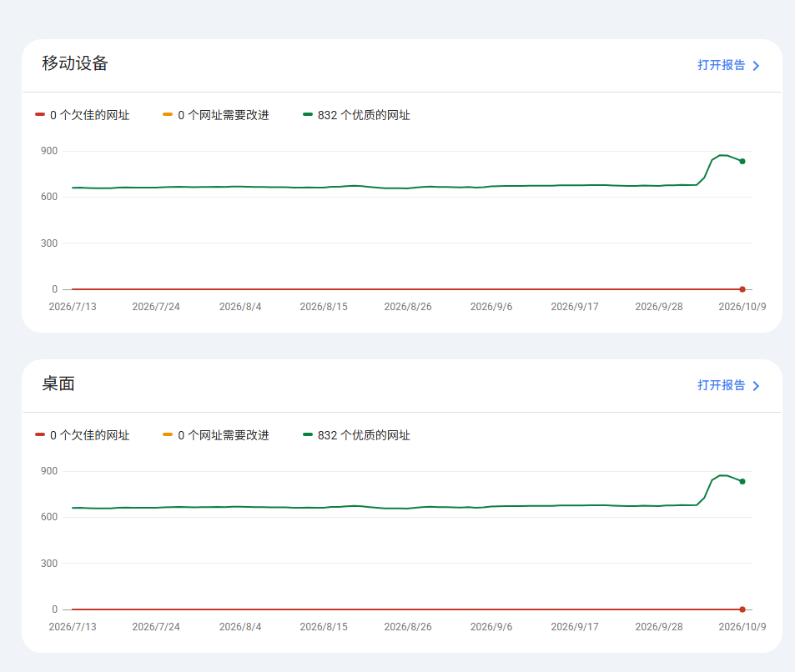Click the 900 axis label in mobile chart

pos(49,151)
